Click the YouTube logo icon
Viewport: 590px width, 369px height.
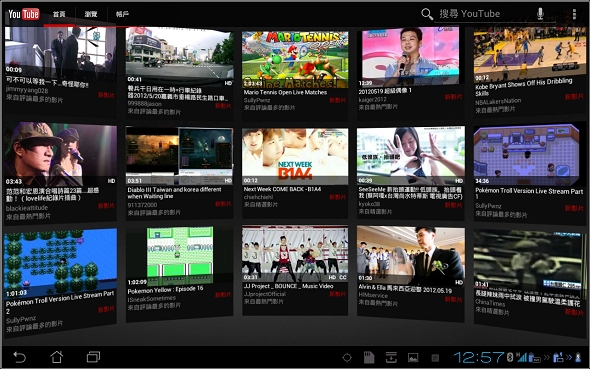tap(24, 14)
